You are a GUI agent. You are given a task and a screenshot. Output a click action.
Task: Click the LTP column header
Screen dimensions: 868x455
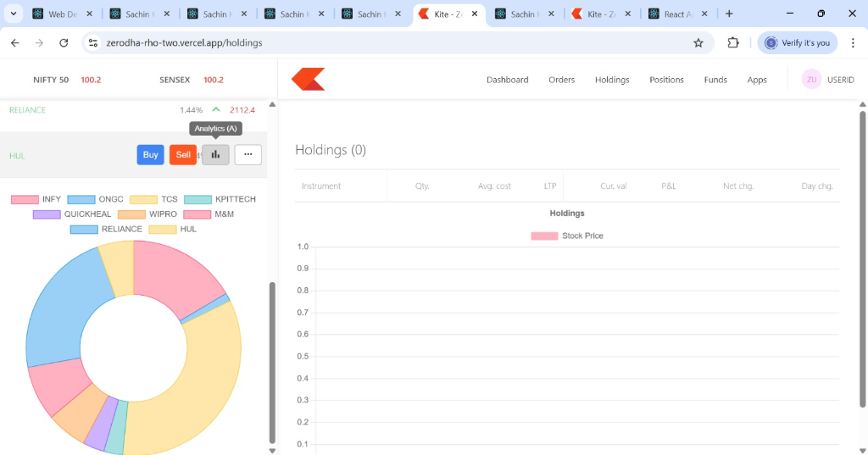(549, 186)
